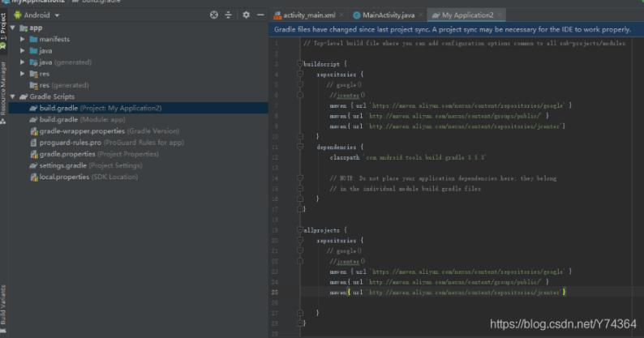Viewport: 644px width, 338px height.
Task: Fold the allprojects block in the gutter
Action: [298, 230]
